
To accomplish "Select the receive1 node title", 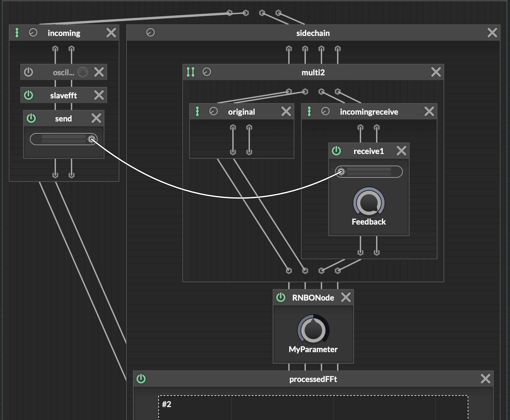I will (x=369, y=151).
